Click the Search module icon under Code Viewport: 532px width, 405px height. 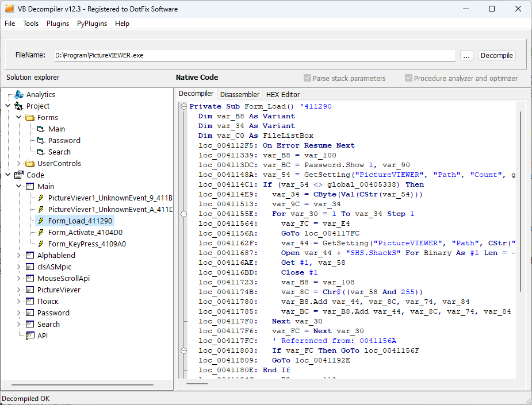click(30, 325)
